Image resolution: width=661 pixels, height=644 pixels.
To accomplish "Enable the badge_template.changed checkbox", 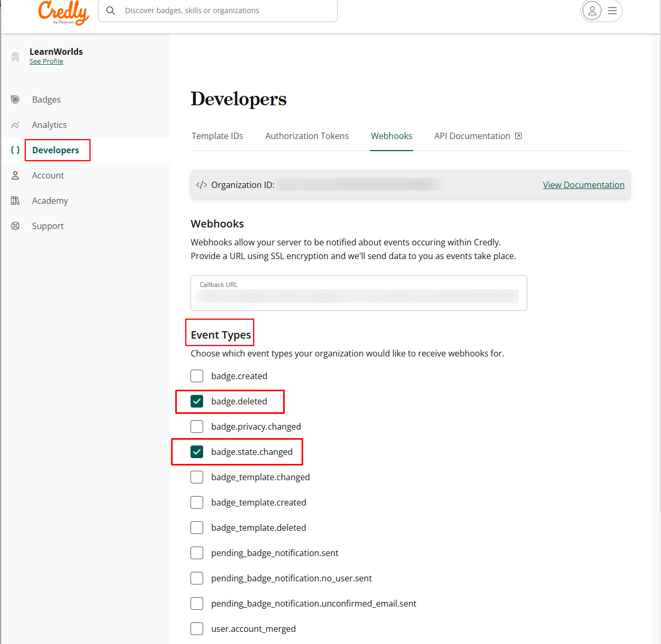I will (197, 477).
